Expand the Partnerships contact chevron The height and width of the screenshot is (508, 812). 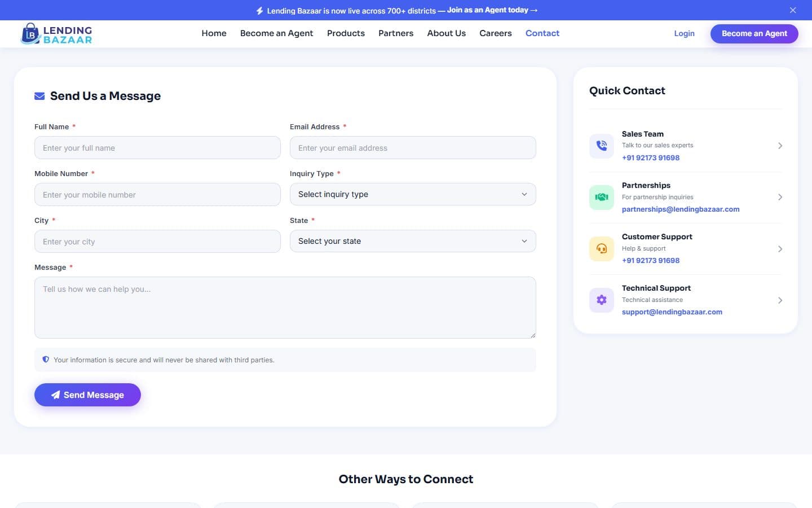pyautogui.click(x=780, y=197)
